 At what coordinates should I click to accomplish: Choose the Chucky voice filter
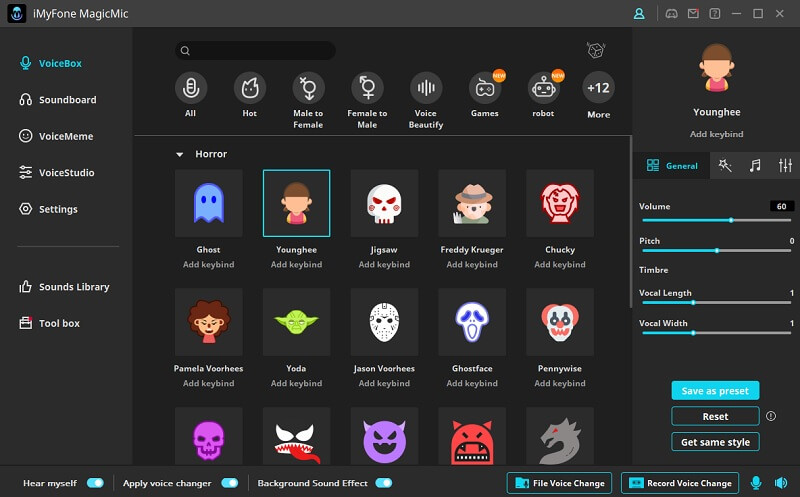[x=560, y=203]
